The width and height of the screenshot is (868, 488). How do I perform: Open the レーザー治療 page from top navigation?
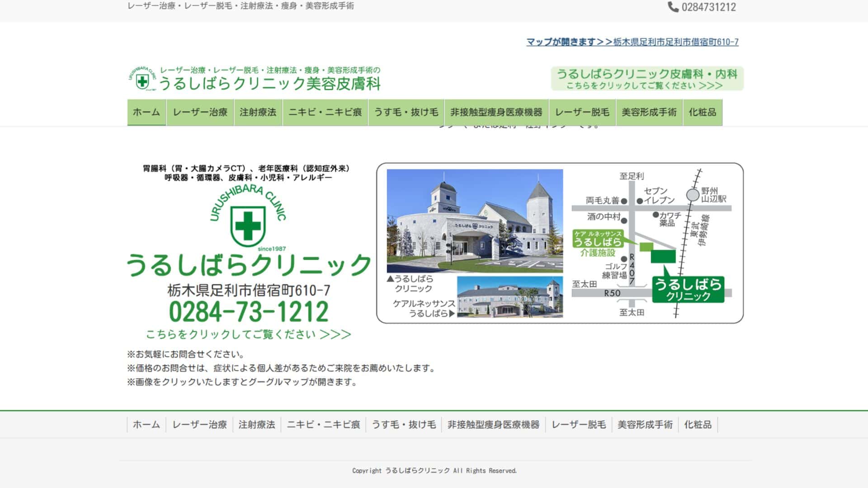click(x=200, y=113)
